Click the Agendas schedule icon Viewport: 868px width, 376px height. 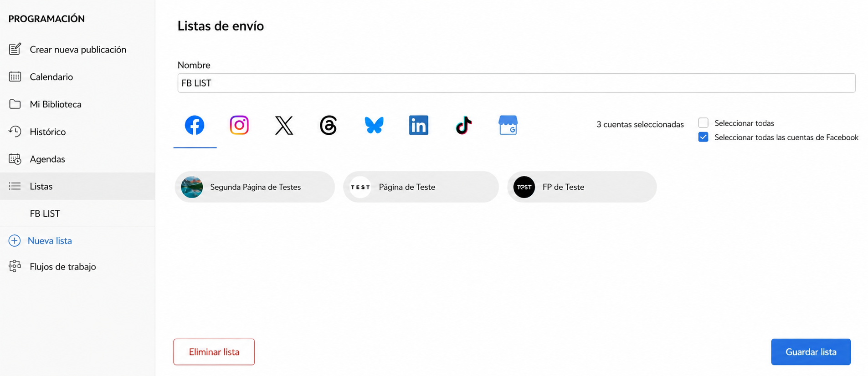15,159
